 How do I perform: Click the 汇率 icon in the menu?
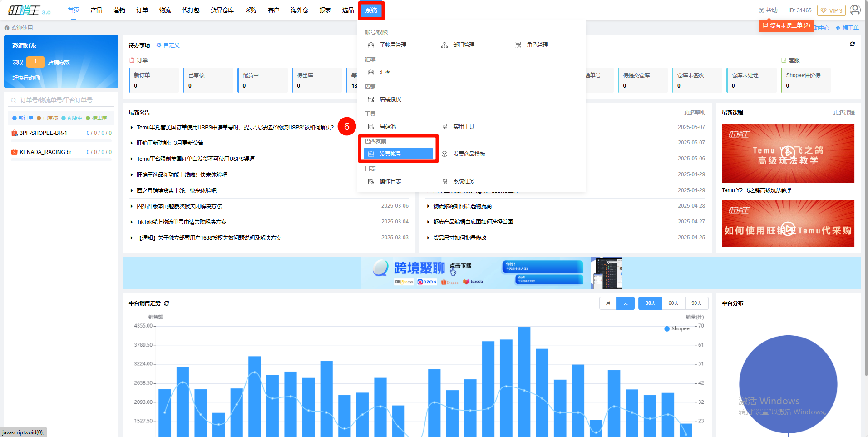[x=371, y=72]
